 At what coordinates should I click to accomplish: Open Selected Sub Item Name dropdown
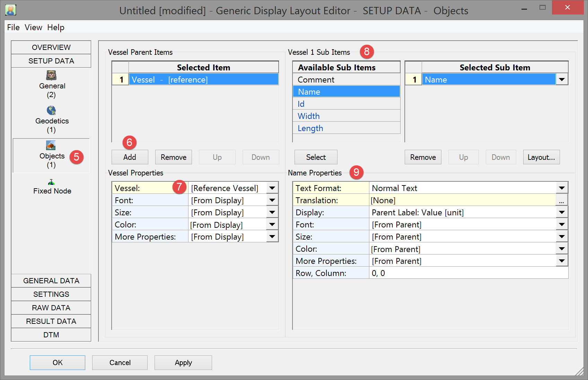pyautogui.click(x=561, y=80)
